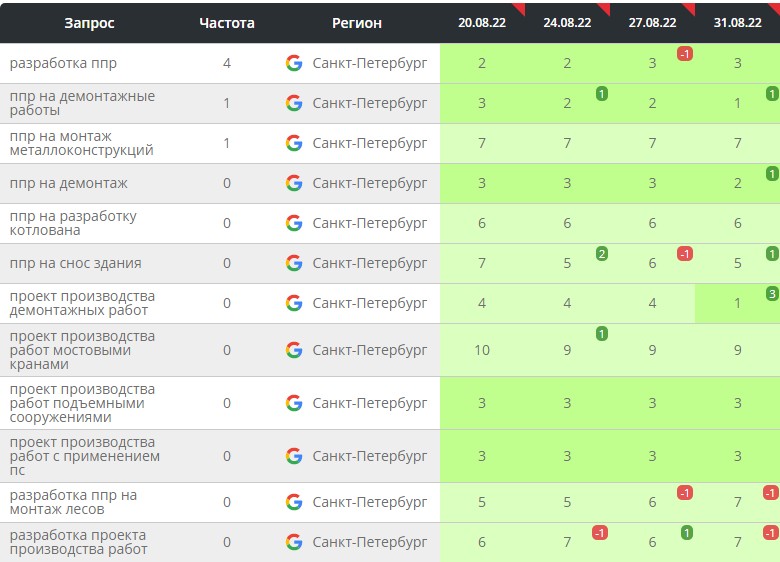Click Google icon in "разработка ппр на монтаж лесов" row
This screenshot has width=780, height=562.
(294, 502)
